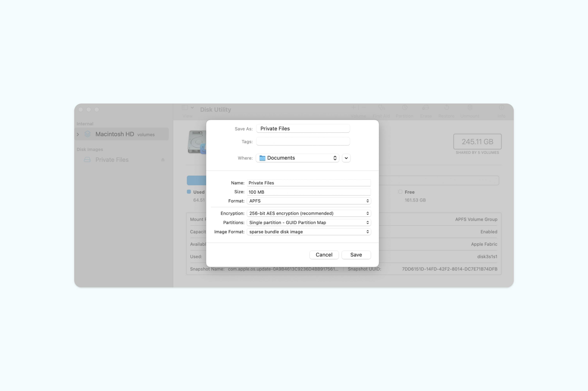Select the Restore toolbar icon

pos(446,110)
